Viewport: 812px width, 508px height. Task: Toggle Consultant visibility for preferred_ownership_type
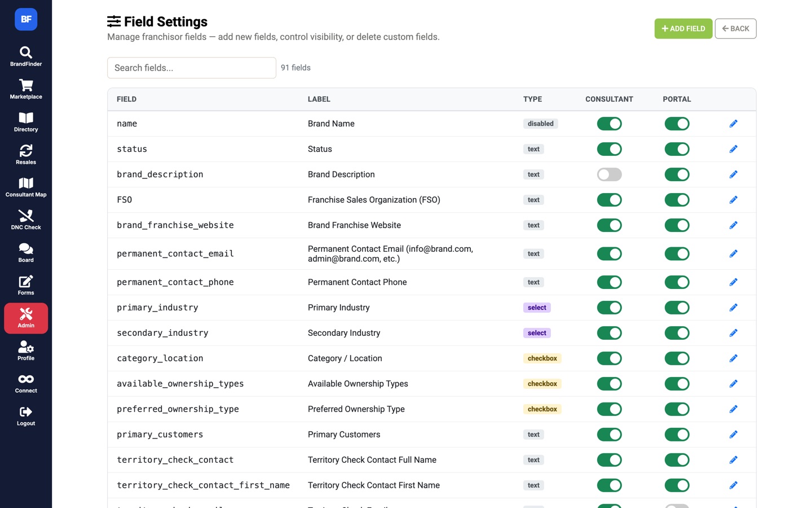click(609, 409)
